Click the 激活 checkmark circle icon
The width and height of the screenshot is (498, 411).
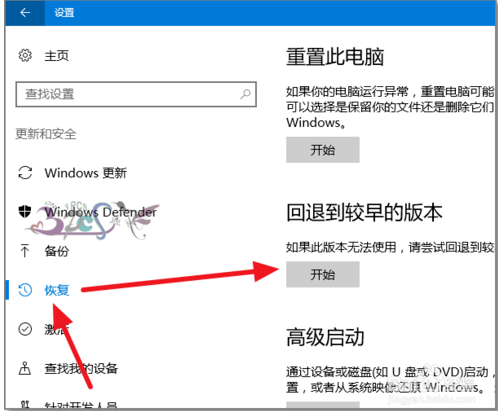25,329
